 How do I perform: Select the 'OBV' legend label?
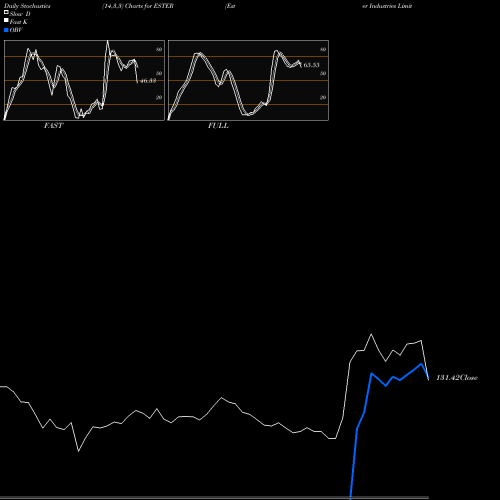click(16, 30)
